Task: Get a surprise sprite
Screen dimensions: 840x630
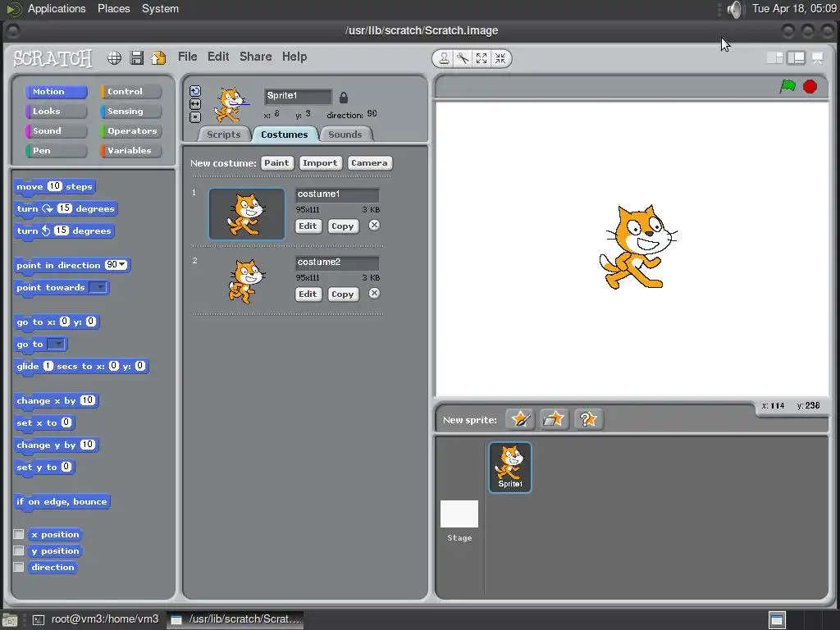Action: coord(588,419)
